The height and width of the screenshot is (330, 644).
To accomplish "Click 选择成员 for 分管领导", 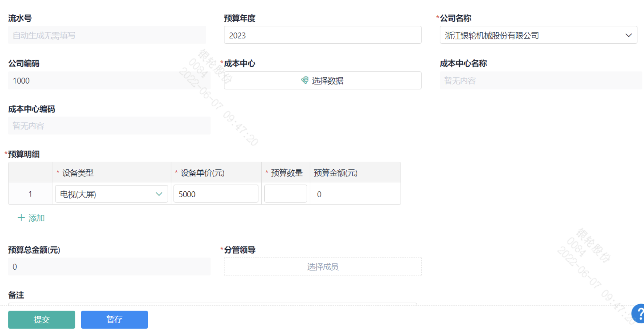I will tap(322, 267).
